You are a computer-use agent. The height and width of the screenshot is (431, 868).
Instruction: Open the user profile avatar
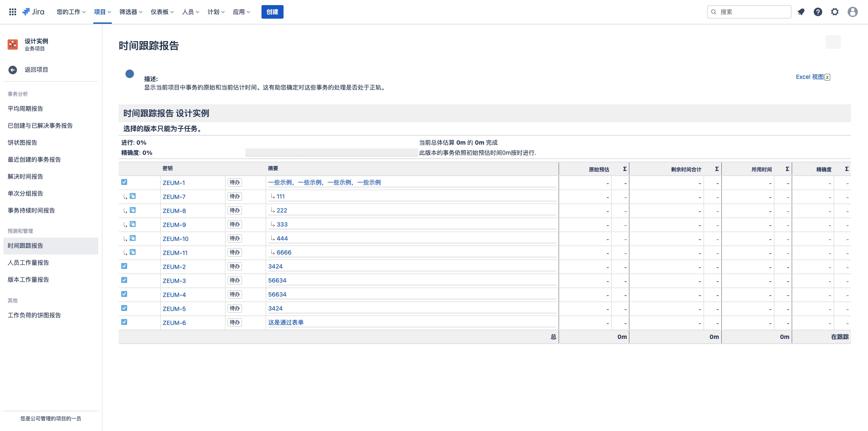853,12
